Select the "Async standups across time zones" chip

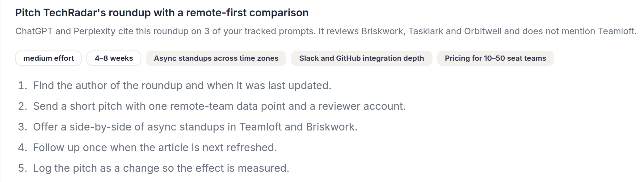coord(216,58)
